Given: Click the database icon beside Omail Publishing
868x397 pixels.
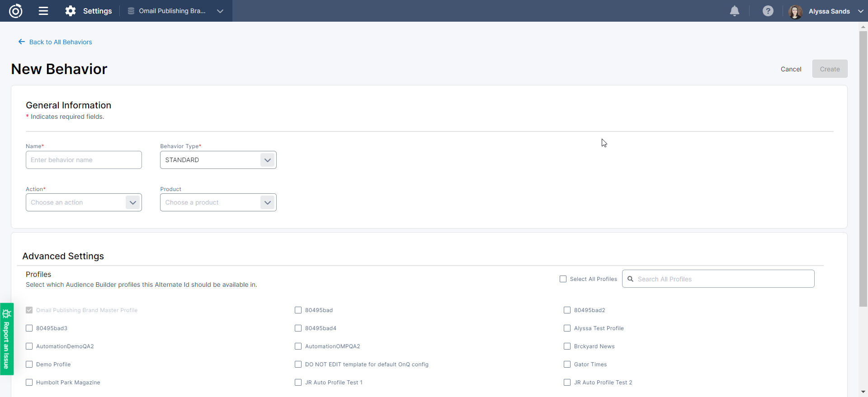Looking at the screenshot, I should [131, 11].
